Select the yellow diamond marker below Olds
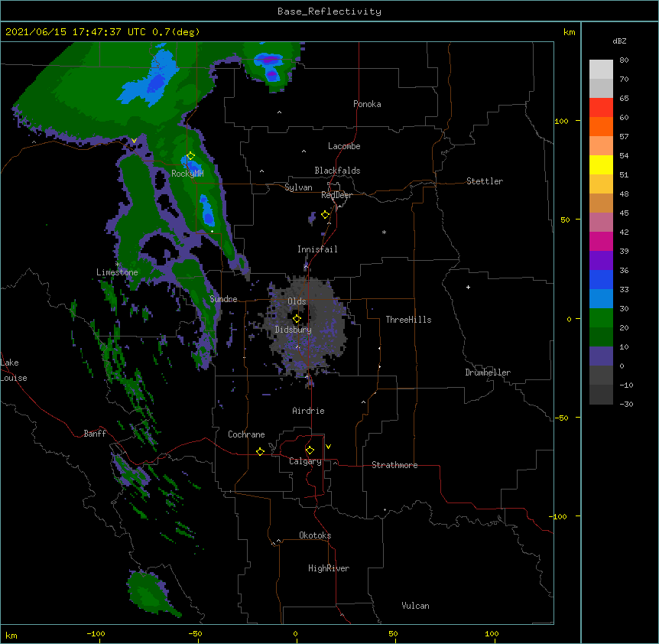The image size is (659, 644). click(297, 318)
